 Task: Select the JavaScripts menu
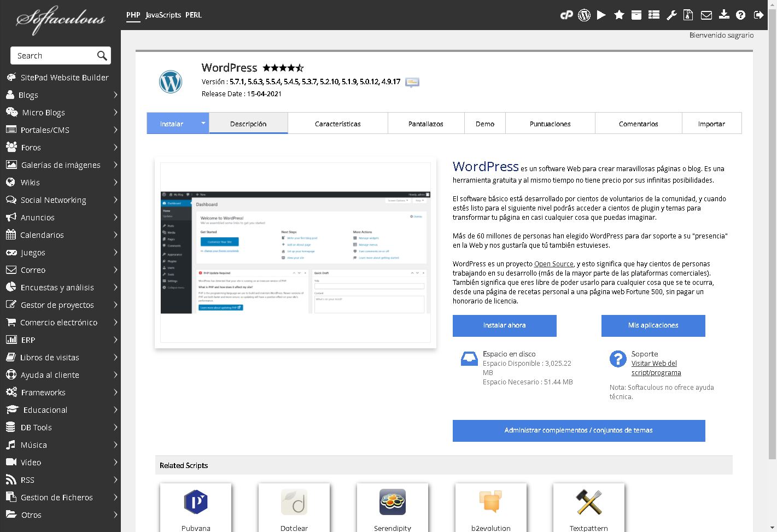click(x=163, y=15)
